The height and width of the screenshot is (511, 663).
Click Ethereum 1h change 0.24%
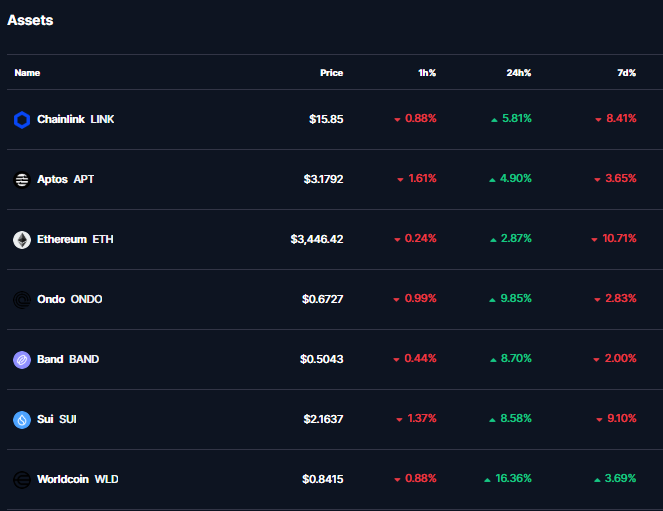click(x=415, y=238)
